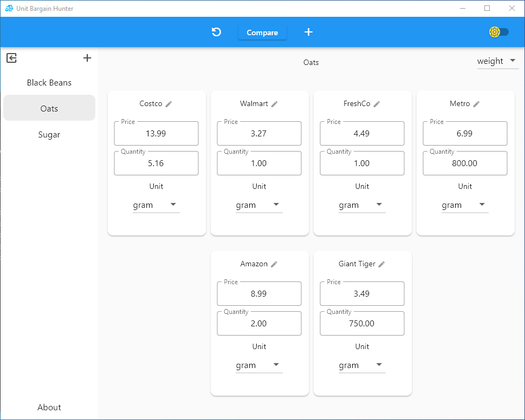Open the weight measurement type dropdown
This screenshot has width=525, height=420.
(x=497, y=61)
